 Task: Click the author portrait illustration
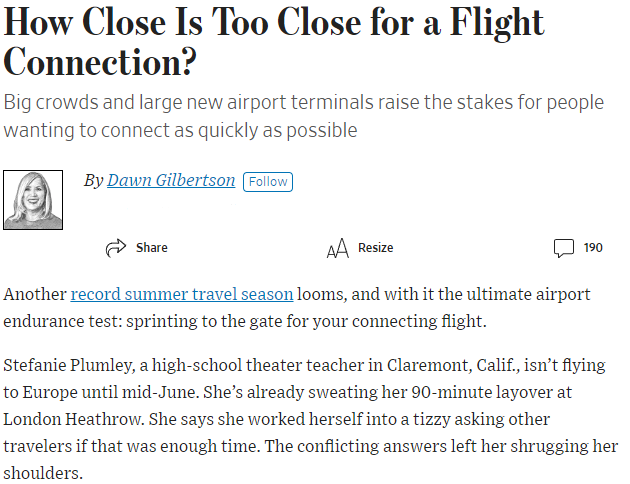(34, 200)
